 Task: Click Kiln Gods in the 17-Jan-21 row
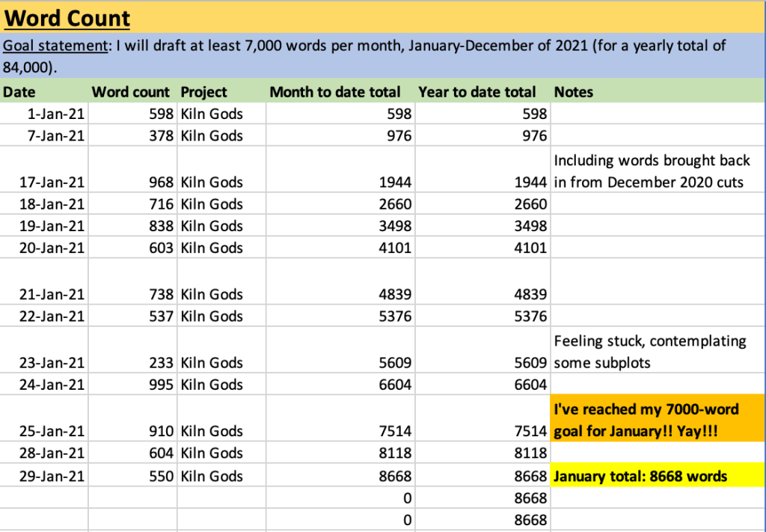pyautogui.click(x=221, y=170)
